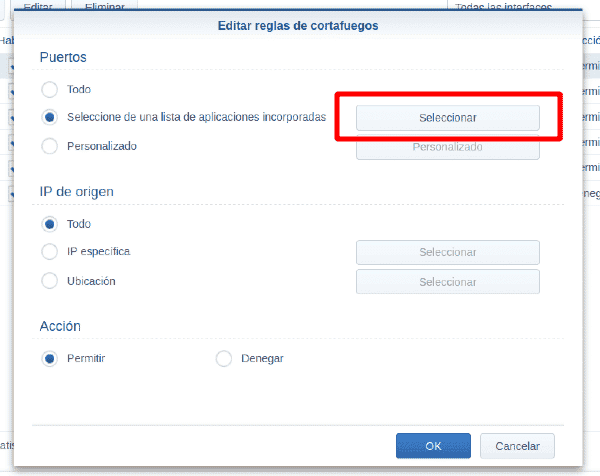The width and height of the screenshot is (600, 476).
Task: Click the Editar reglas de cortafuegos title
Action: 298,26
